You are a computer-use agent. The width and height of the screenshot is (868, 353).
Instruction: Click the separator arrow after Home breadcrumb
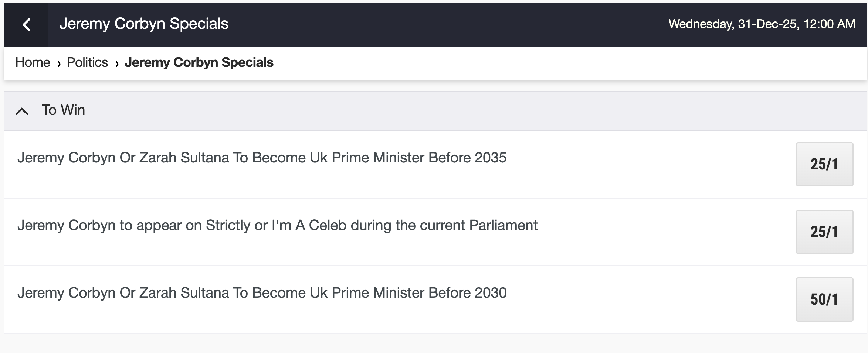pos(59,64)
